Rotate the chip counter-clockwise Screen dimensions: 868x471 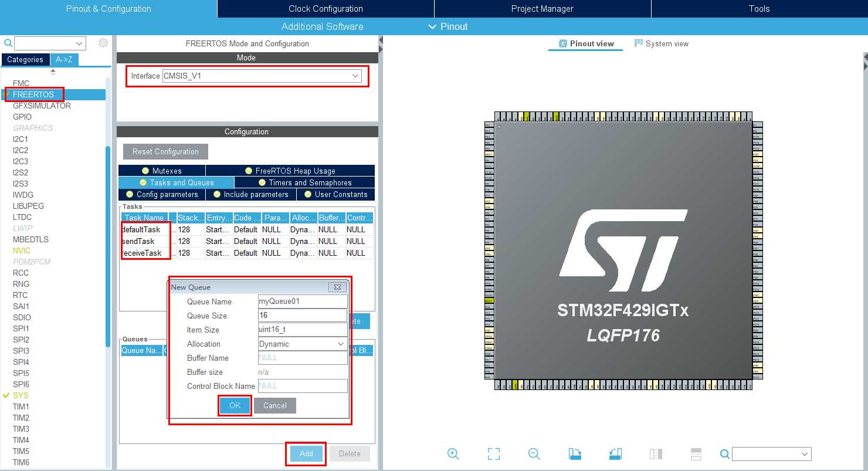click(615, 453)
